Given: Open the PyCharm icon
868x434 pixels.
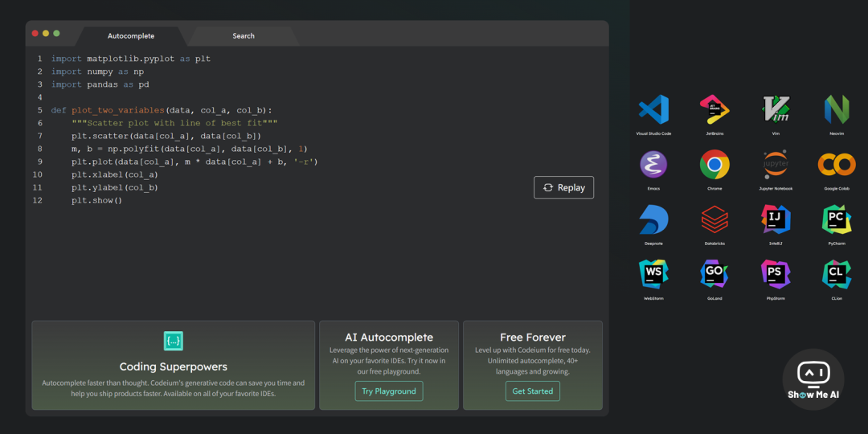Looking at the screenshot, I should tap(837, 219).
